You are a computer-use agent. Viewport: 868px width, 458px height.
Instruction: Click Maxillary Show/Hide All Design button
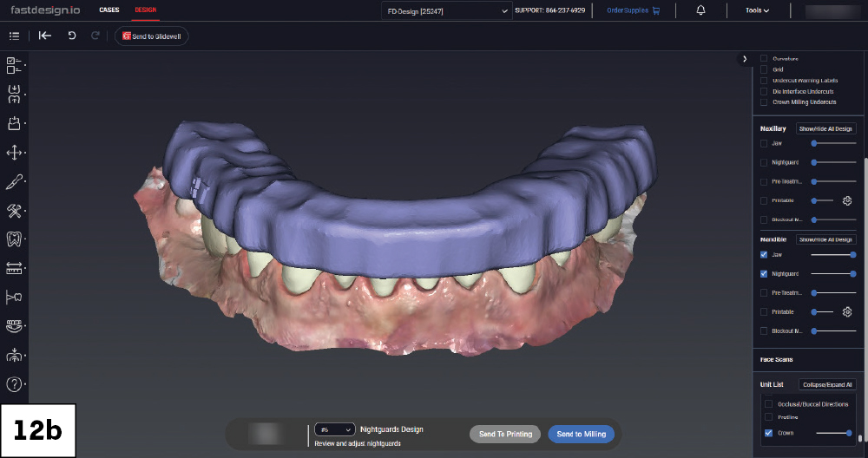pos(826,129)
